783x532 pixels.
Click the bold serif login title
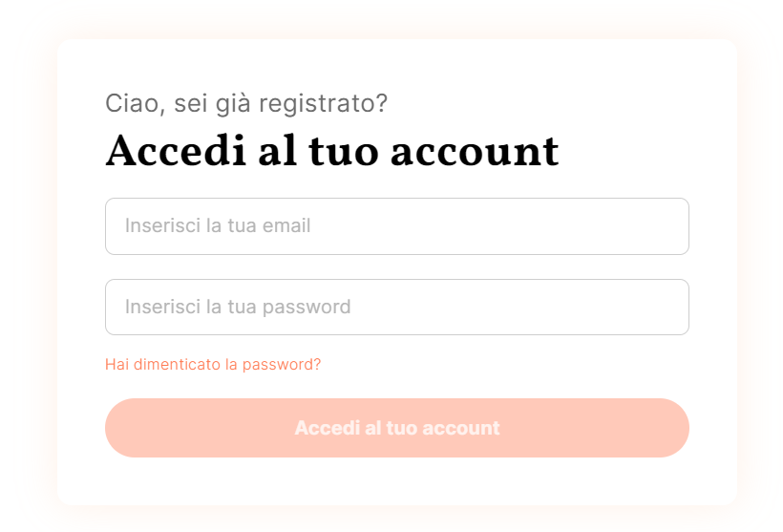(331, 151)
